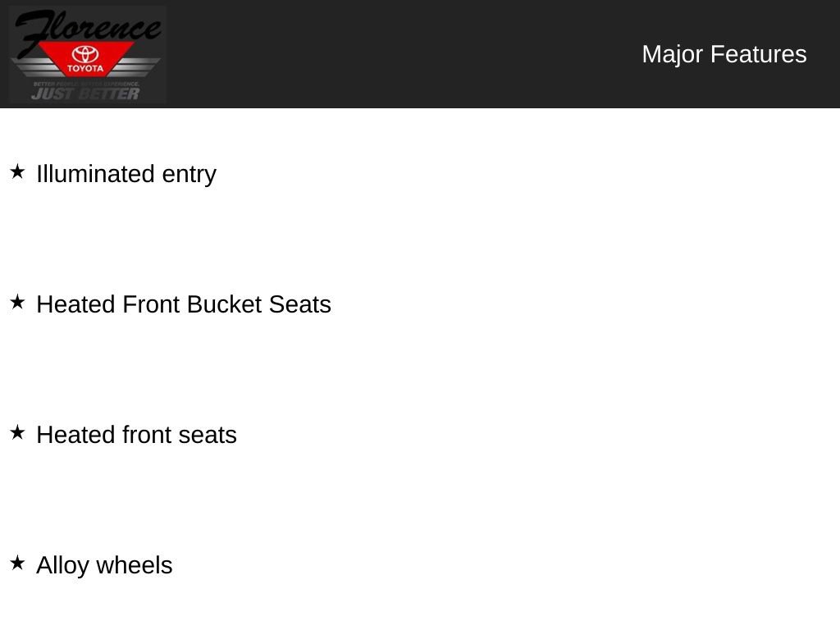Image resolution: width=840 pixels, height=630 pixels.
Task: Click the Alloy wheels feature text
Action: pyautogui.click(x=104, y=565)
